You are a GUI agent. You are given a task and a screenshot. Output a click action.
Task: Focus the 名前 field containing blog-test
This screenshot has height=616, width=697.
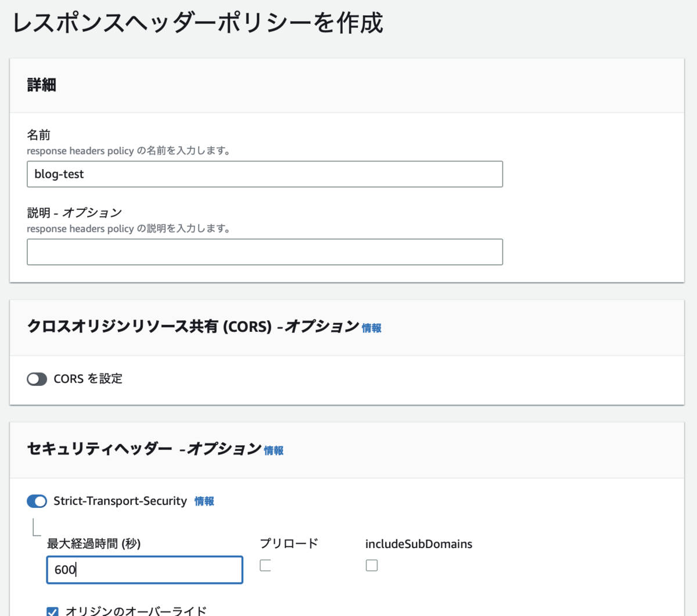(265, 174)
